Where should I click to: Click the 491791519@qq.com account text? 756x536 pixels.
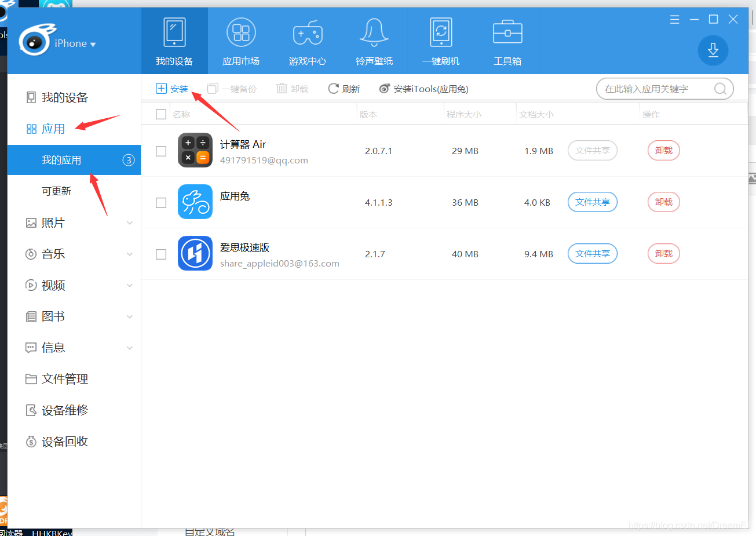264,161
